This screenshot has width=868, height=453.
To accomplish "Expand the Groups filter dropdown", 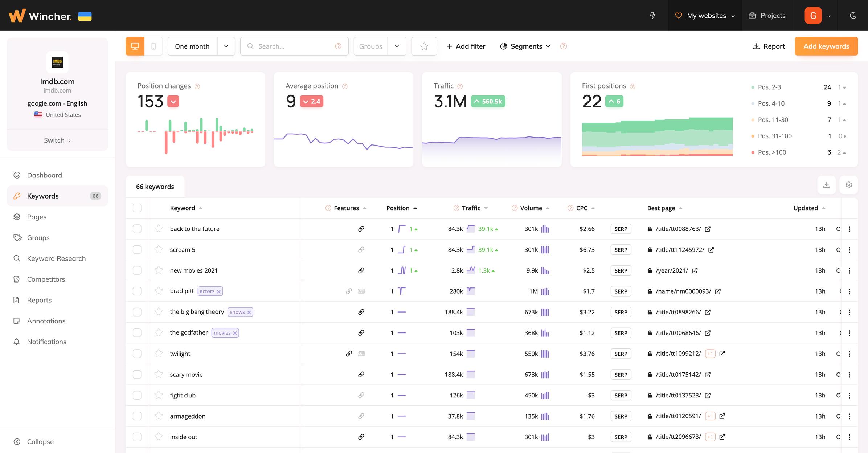I will click(x=397, y=46).
